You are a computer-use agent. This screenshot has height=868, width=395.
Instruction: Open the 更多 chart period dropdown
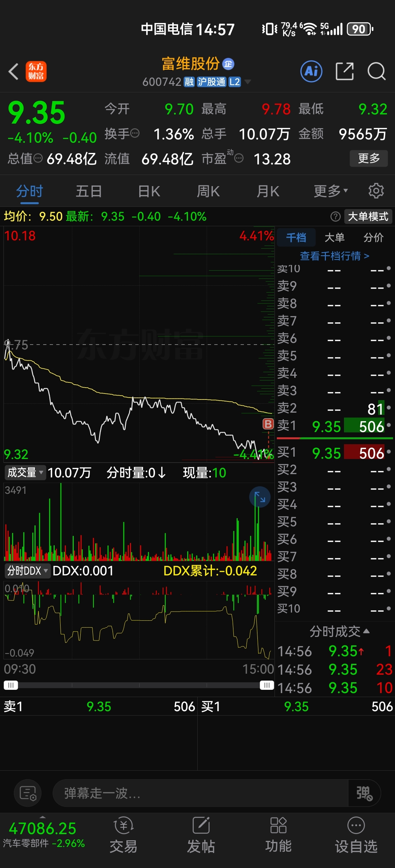coord(330,191)
